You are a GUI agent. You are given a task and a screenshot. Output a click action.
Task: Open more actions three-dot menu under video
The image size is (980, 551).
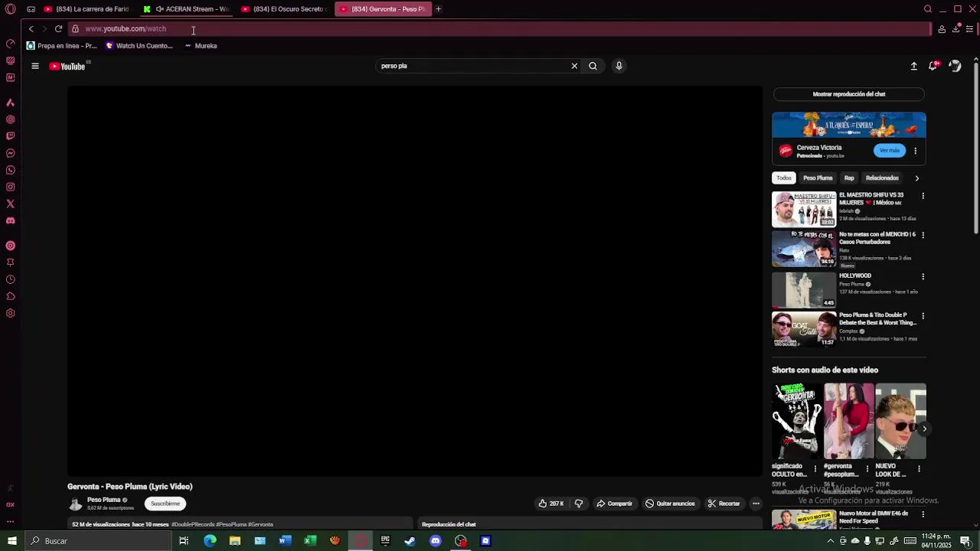coord(756,504)
